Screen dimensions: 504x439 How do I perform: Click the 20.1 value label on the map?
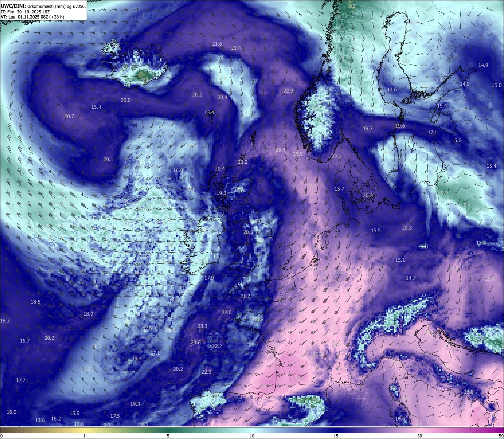tap(108, 159)
